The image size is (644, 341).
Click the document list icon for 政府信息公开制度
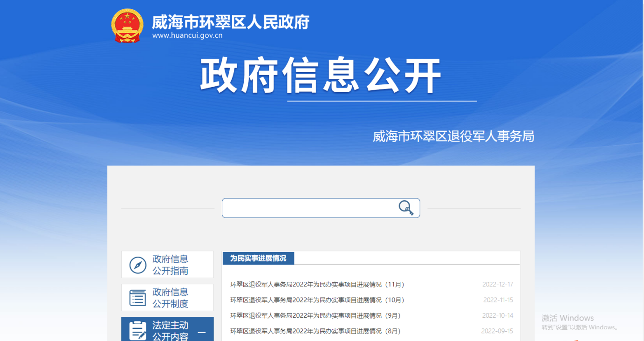tap(138, 298)
